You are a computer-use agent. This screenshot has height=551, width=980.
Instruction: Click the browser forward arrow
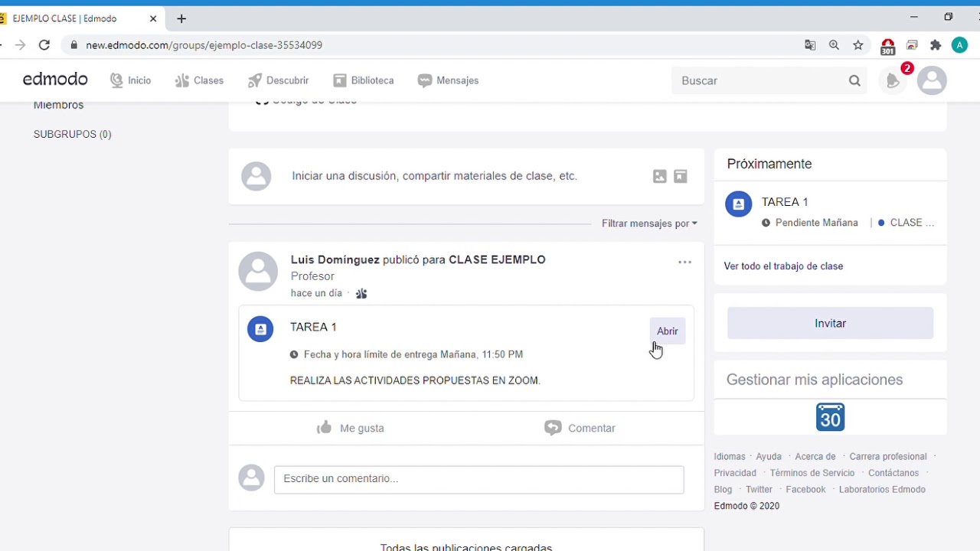click(20, 45)
